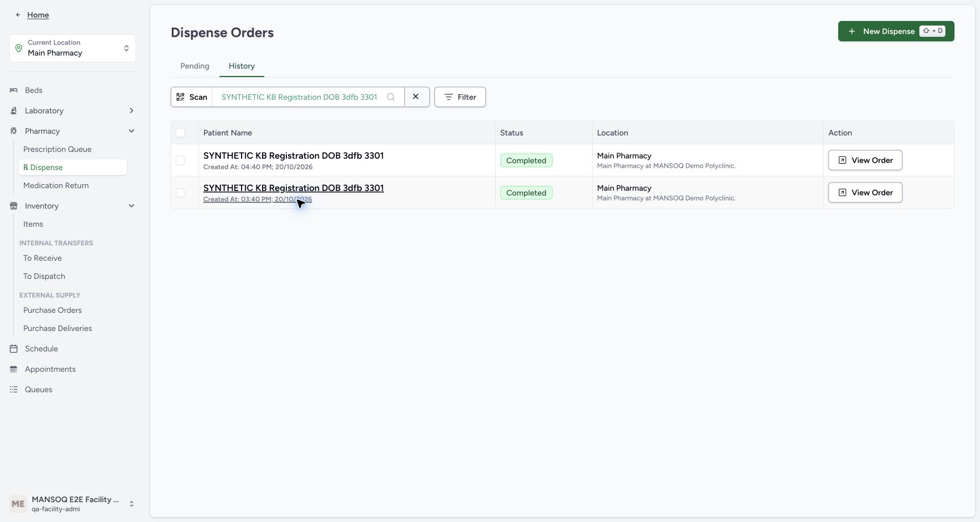This screenshot has height=522, width=980.
Task: Clear the search with the X button
Action: click(416, 96)
